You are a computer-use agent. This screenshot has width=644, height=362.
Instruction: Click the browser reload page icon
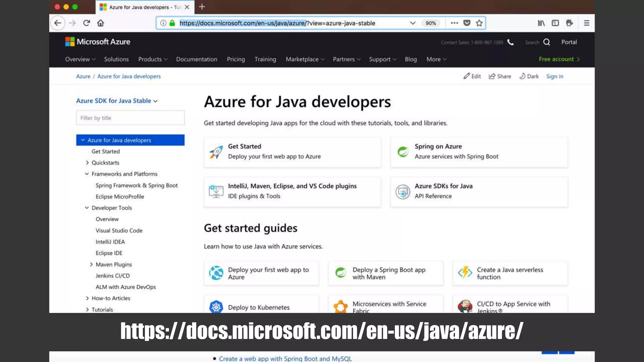point(86,23)
